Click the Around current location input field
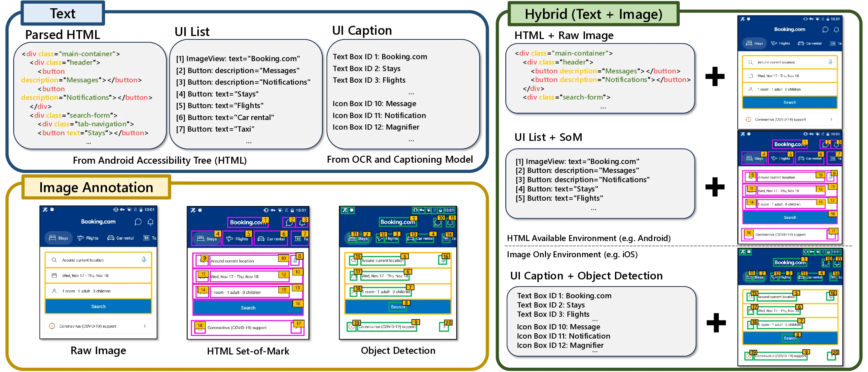Screen dimensions: 868x372 84,260
